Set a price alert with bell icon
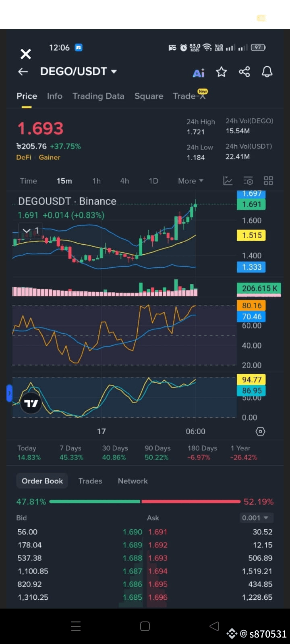This screenshot has width=290, height=644. (267, 72)
